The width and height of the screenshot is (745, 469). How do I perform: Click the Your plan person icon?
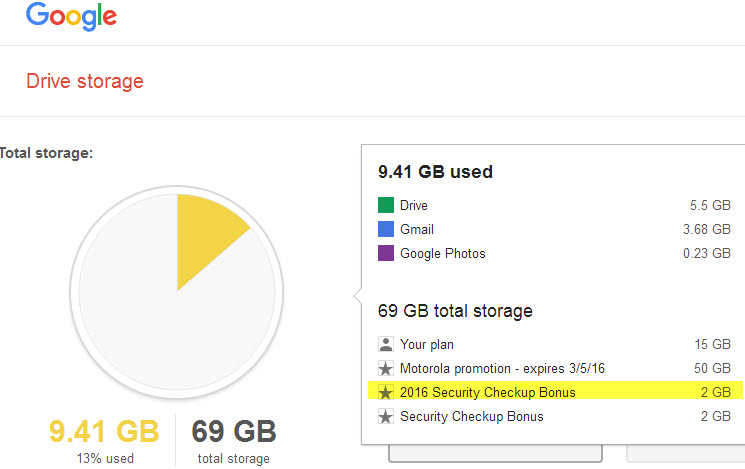coord(386,344)
